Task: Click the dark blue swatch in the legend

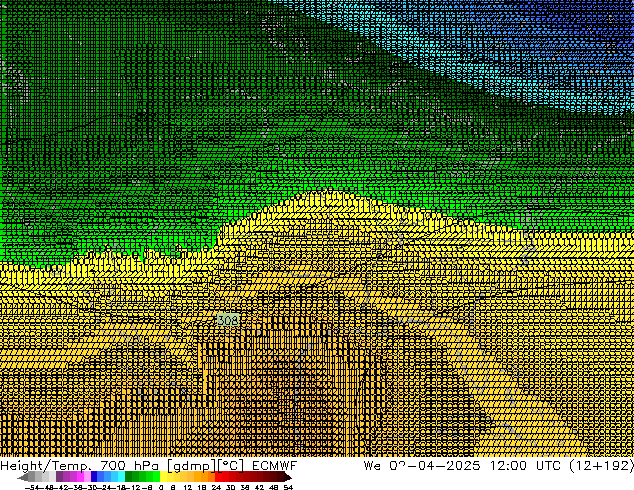Action: pos(94,477)
